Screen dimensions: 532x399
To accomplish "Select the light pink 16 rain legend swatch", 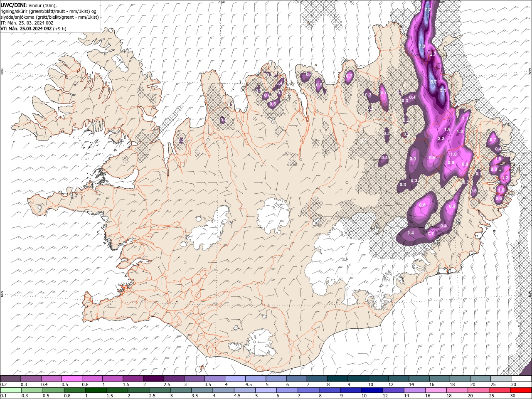I will click(436, 390).
